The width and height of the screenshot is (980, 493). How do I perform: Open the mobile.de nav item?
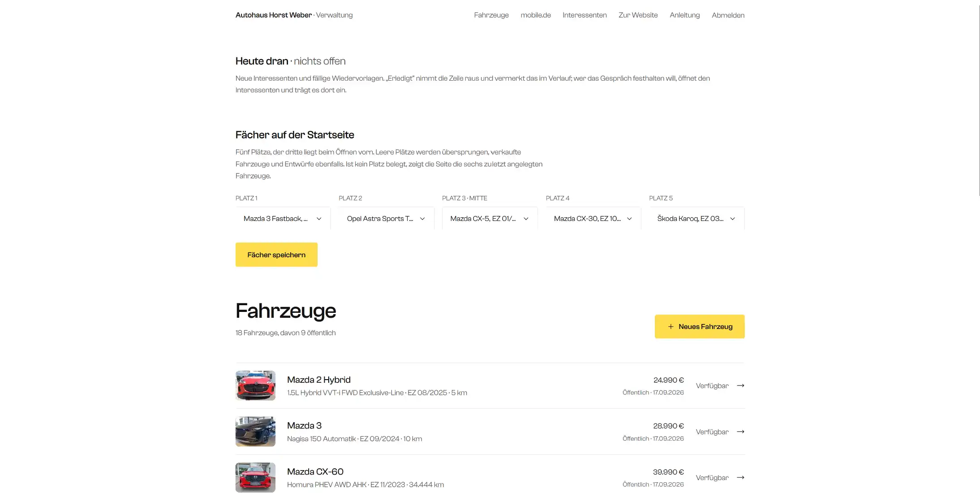[x=536, y=15]
